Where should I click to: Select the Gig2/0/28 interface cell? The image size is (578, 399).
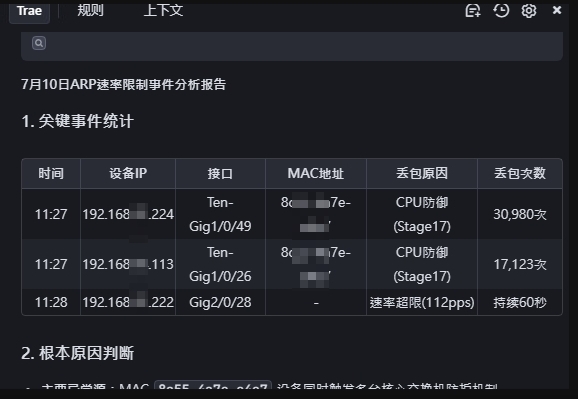[220, 302]
